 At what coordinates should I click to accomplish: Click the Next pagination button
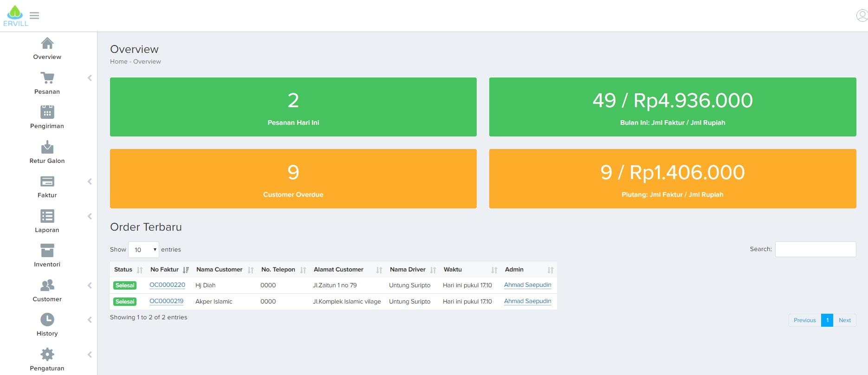click(x=844, y=320)
